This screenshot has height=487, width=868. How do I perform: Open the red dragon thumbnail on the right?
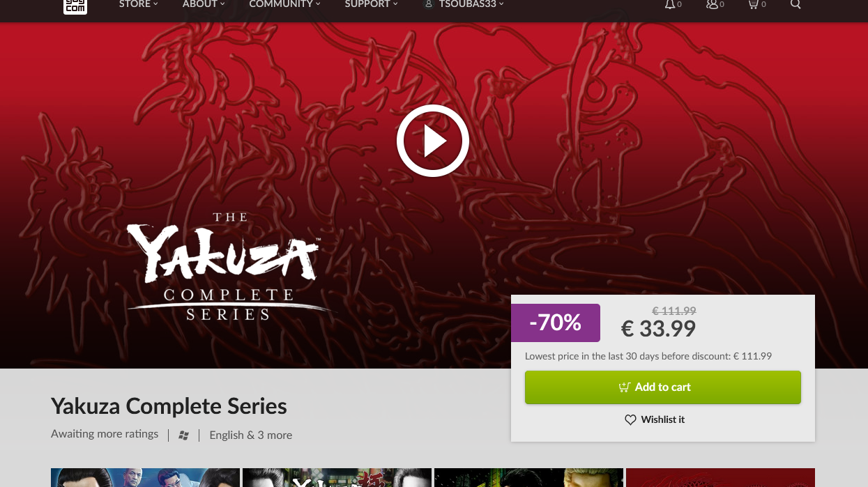click(720, 478)
